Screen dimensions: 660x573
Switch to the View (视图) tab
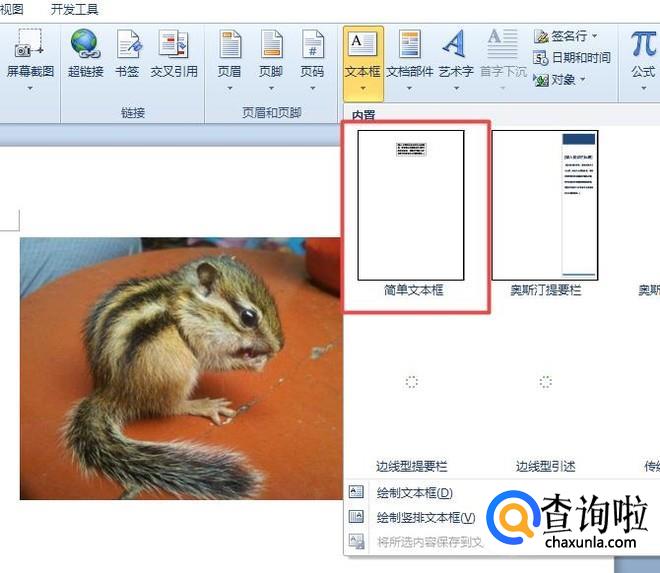click(x=11, y=9)
